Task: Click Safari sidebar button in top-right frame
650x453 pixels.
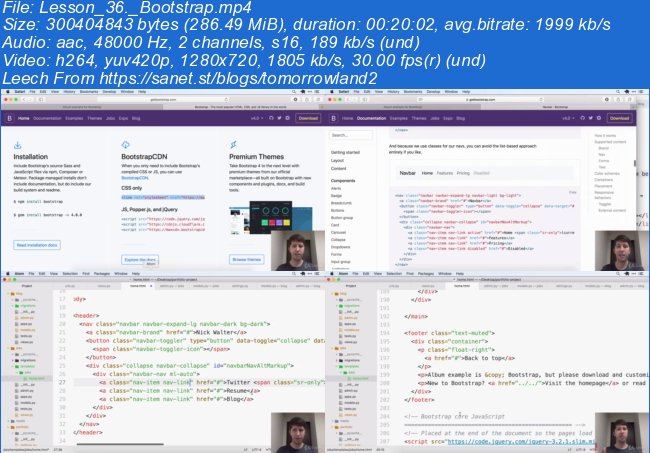Action: tap(365, 99)
